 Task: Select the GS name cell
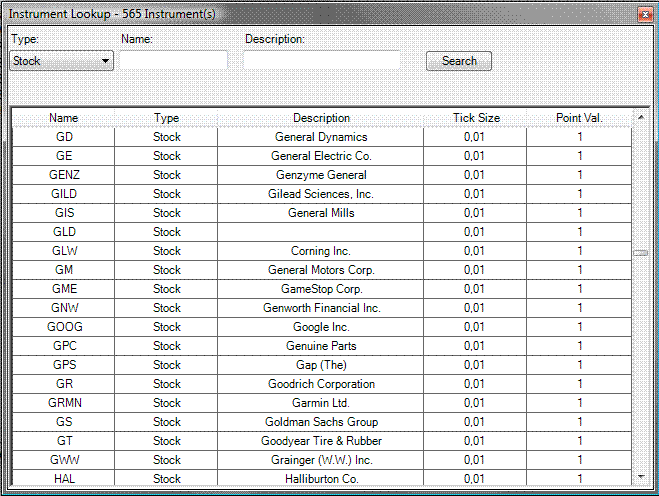point(63,422)
